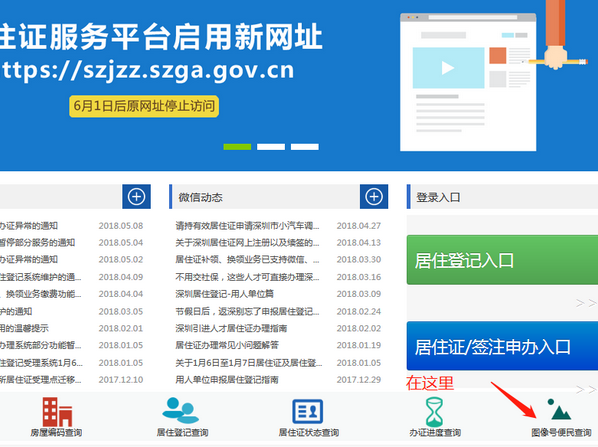Open 住登记系统维护的通 notice 2018.04.09
Image resolution: width=598 pixels, height=447 pixels.
click(x=40, y=277)
